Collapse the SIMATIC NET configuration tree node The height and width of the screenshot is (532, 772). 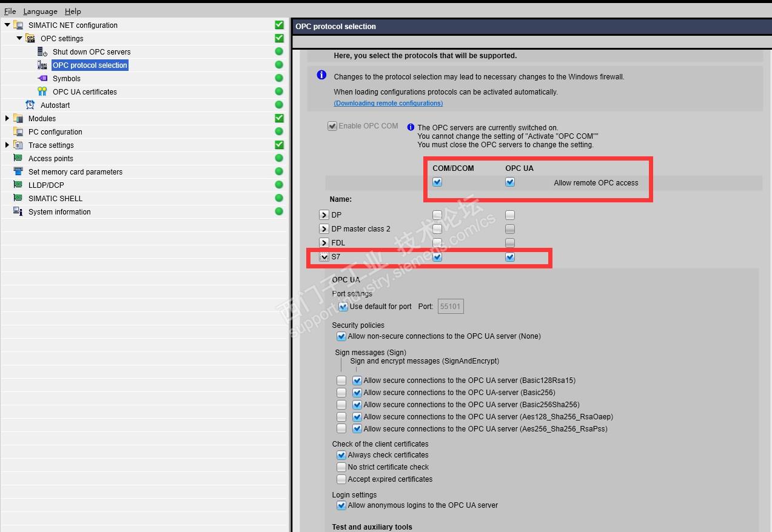(x=7, y=25)
